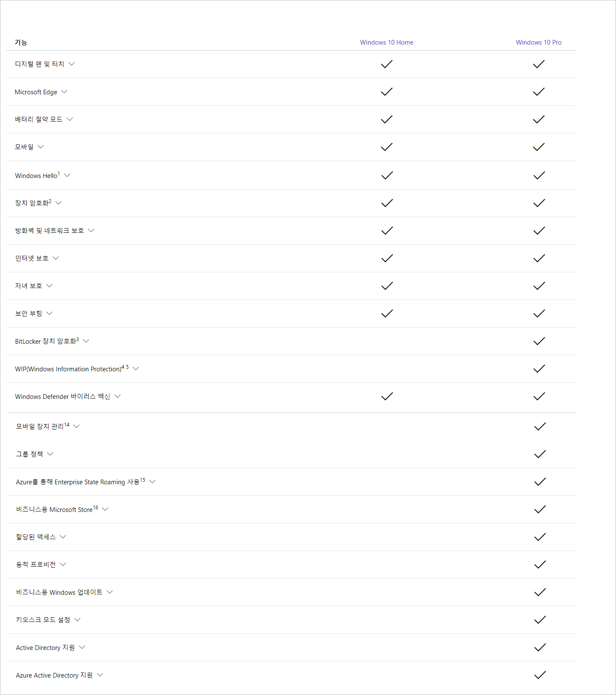Click chevron next to 장치 암호화
The height and width of the screenshot is (695, 616).
coord(59,203)
